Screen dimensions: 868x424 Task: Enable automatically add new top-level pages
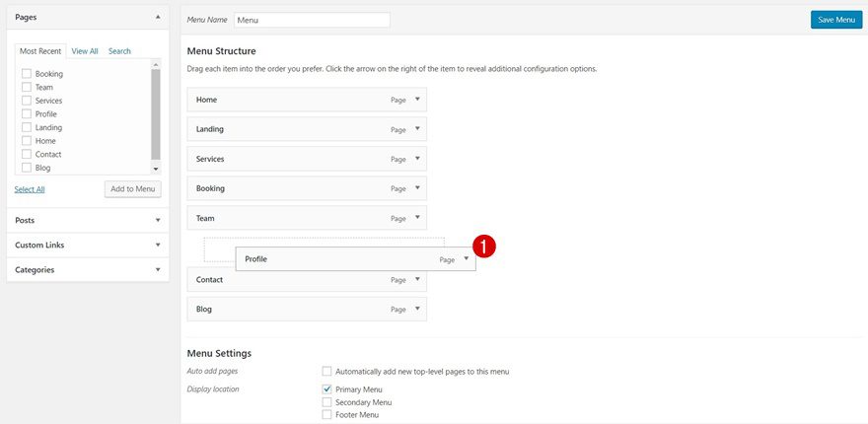tap(327, 372)
